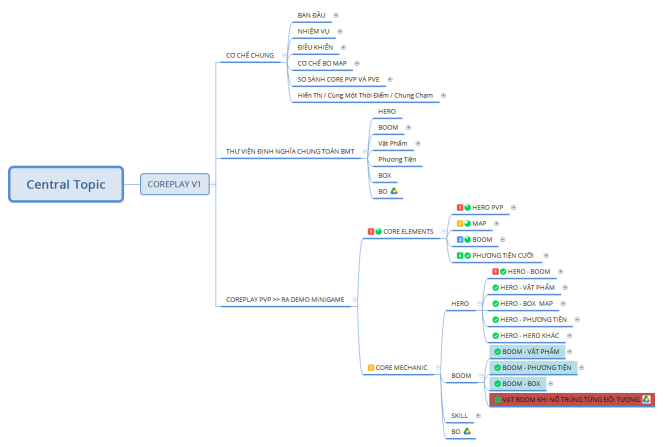The image size is (664, 447).
Task: Select THƯ VIỆN ĐỊNH NGHĨA CHUNG TOÀN BMT topic
Action: pos(290,152)
